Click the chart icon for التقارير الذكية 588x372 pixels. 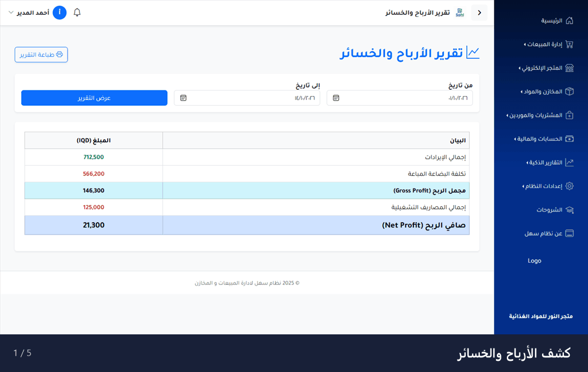569,162
